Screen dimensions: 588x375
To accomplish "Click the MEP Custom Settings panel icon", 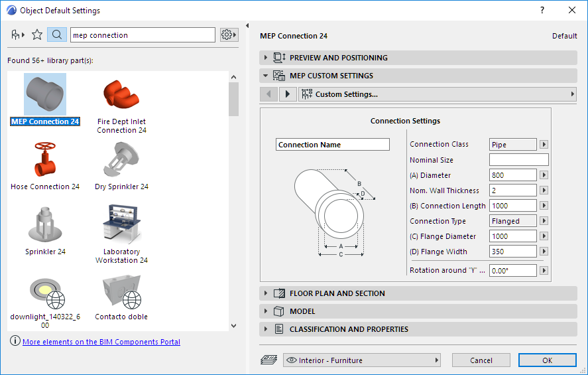I will (279, 76).
